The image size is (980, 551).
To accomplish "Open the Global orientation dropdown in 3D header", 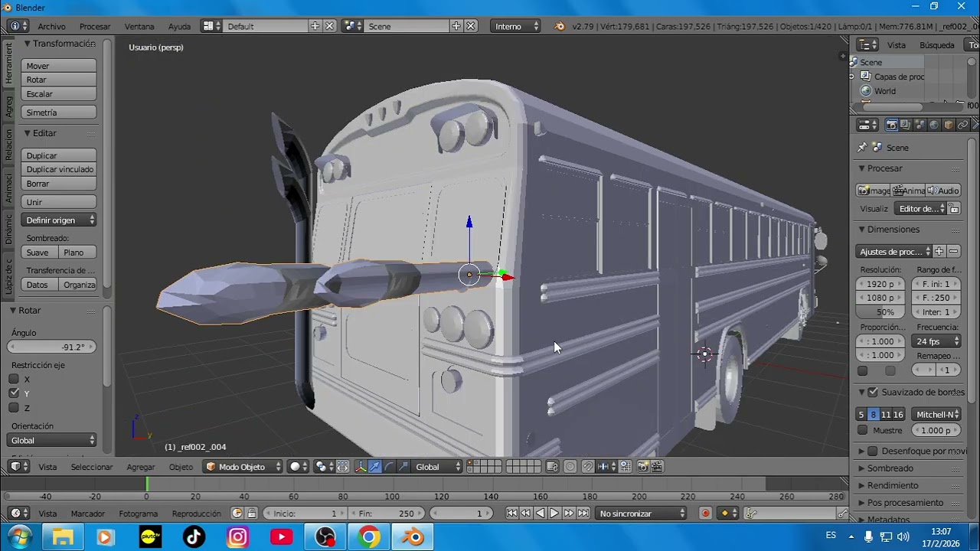I will coord(438,467).
